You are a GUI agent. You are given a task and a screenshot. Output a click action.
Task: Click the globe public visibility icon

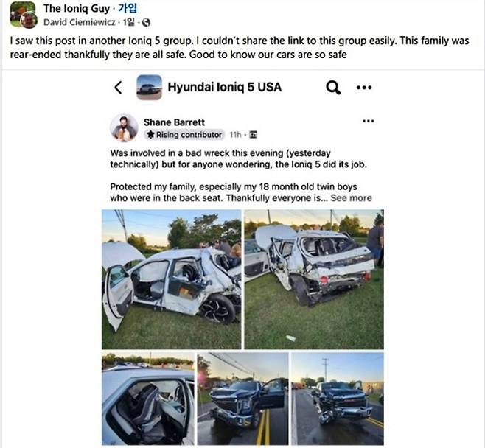click(x=146, y=23)
